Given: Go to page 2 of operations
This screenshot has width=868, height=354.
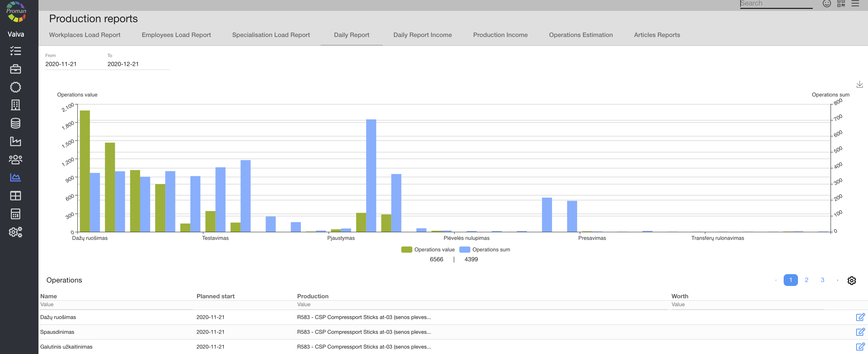Looking at the screenshot, I should point(806,280).
